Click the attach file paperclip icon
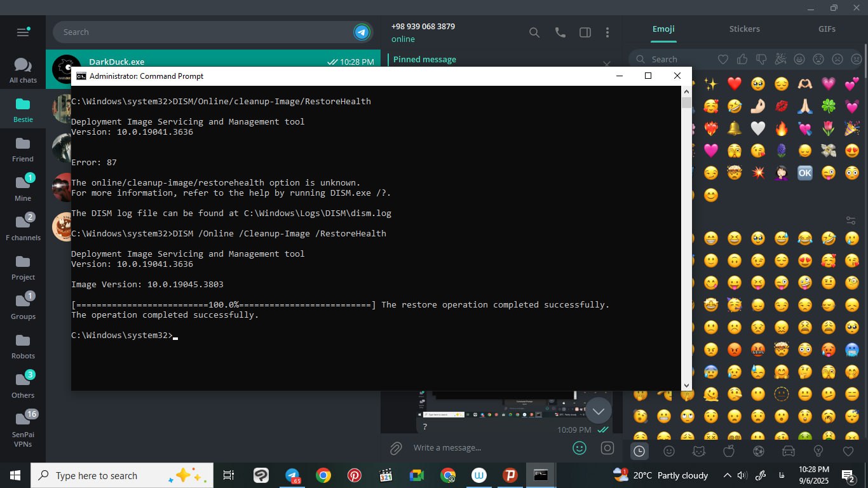This screenshot has width=868, height=488. click(396, 449)
